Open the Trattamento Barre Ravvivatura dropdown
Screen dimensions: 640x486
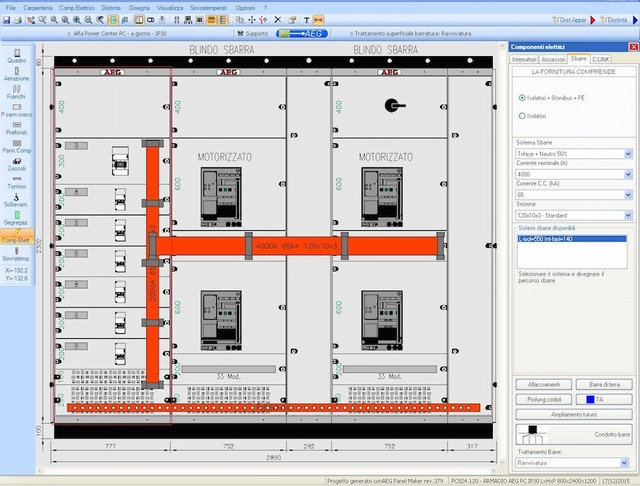624,463
